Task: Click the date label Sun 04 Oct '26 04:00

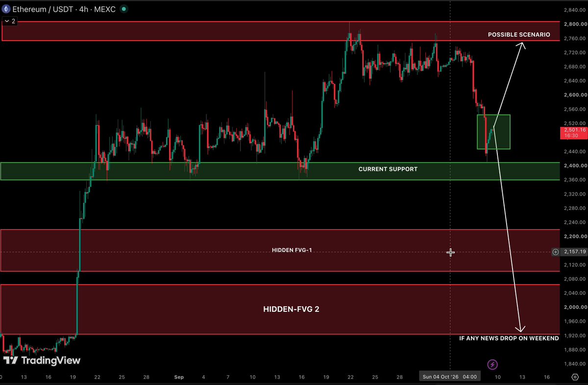Action: pyautogui.click(x=449, y=377)
